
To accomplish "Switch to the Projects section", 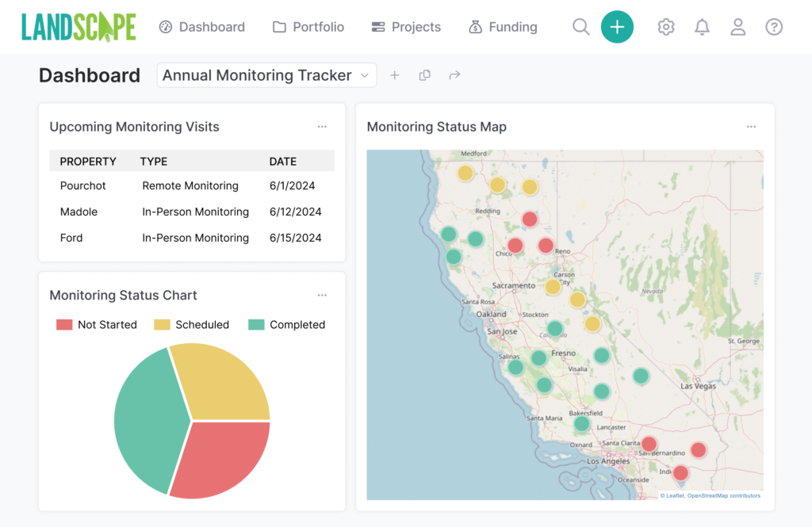I will click(x=406, y=26).
